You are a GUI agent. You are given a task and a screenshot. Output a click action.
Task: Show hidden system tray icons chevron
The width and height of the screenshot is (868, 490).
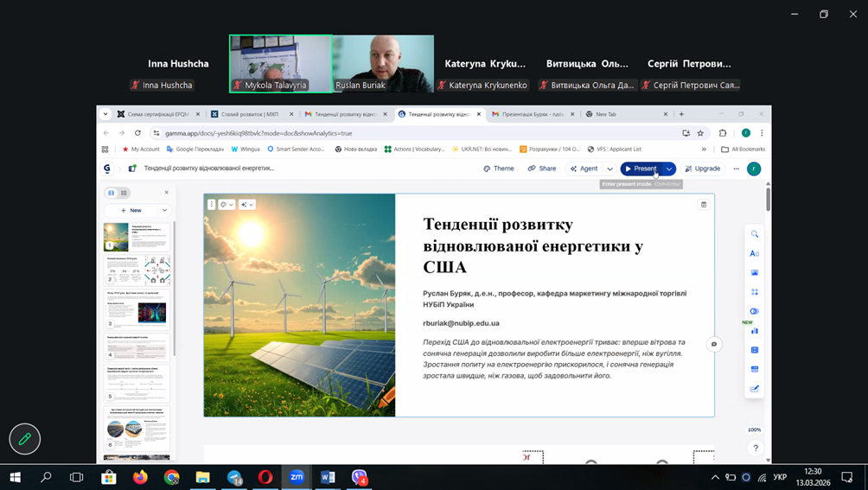pyautogui.click(x=715, y=477)
